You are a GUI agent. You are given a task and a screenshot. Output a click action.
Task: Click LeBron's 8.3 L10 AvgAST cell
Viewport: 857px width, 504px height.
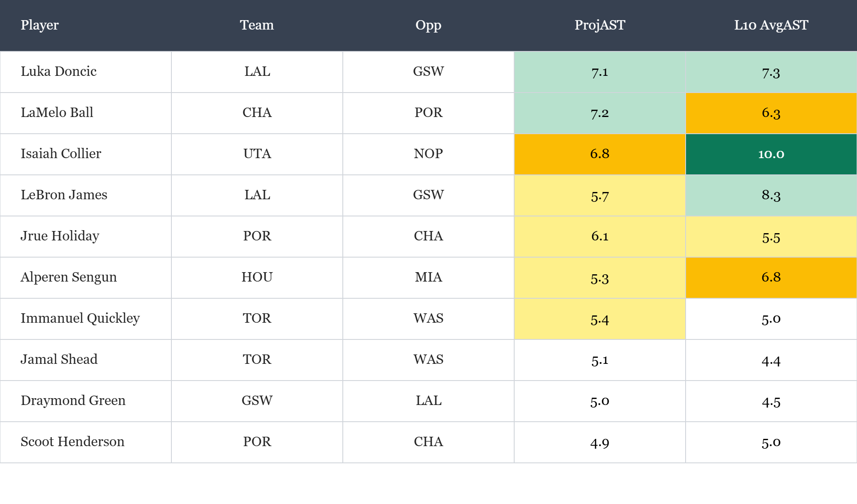[x=771, y=195]
